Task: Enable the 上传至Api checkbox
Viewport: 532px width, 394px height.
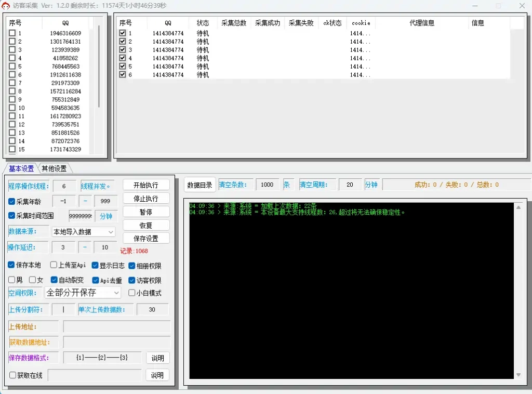Action: pyautogui.click(x=54, y=265)
